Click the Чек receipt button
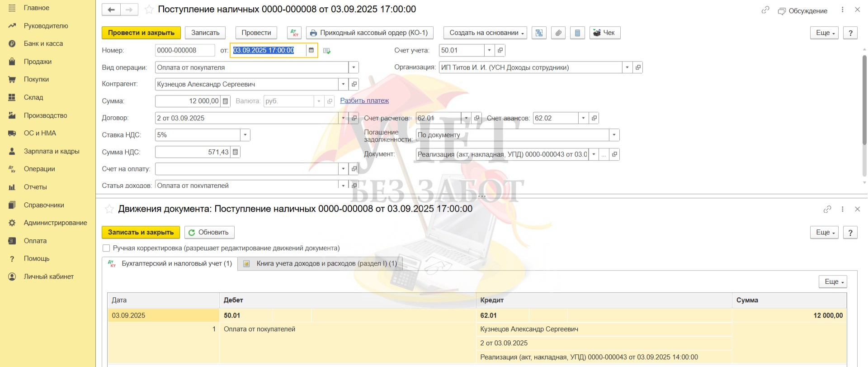 604,33
